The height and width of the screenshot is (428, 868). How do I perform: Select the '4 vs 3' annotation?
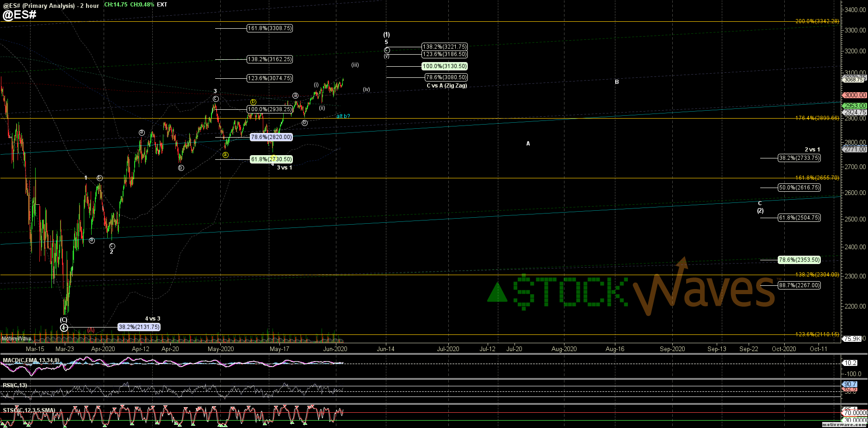tap(153, 319)
